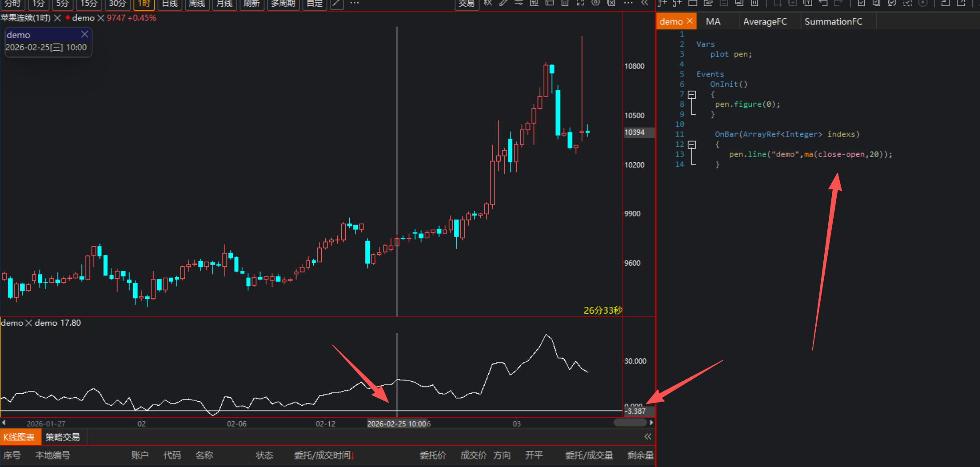This screenshot has width=980, height=467.
Task: Switch timeframe to 日线
Action: point(170,4)
